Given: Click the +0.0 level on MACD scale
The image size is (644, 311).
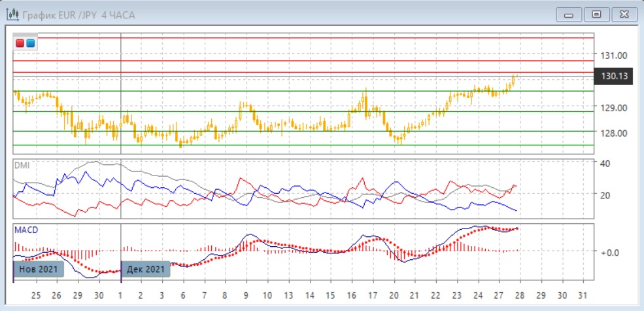Looking at the screenshot, I should point(610,251).
